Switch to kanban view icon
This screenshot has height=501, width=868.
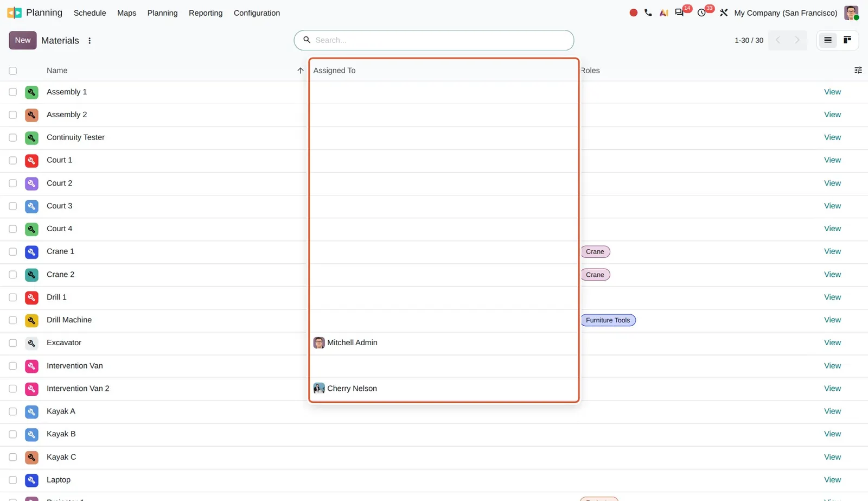[847, 40]
